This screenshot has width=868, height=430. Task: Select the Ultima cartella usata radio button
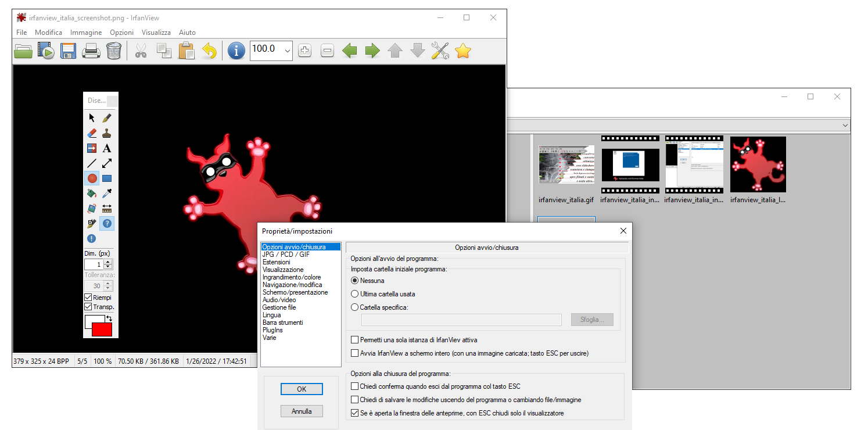(355, 294)
